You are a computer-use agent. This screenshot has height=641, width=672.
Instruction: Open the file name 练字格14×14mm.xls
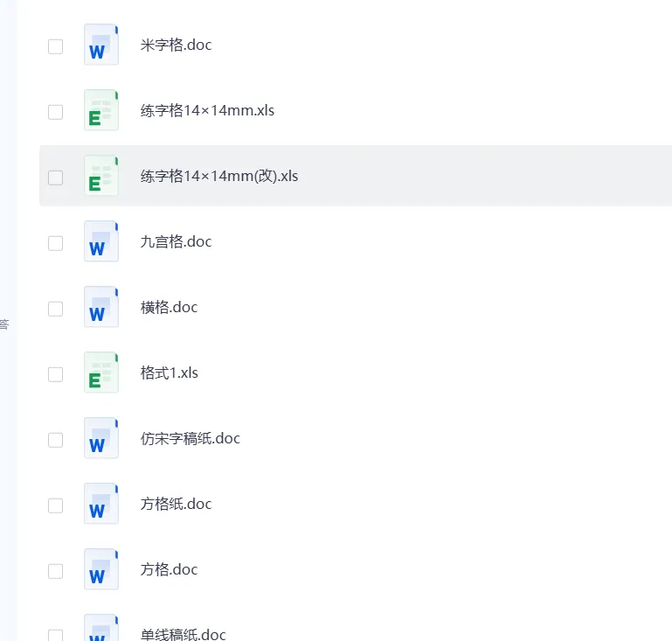(207, 110)
